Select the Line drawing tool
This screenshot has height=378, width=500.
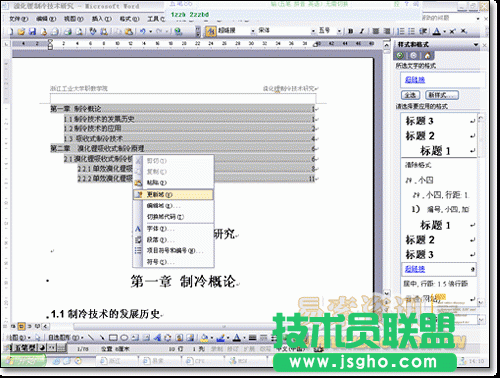pyautogui.click(x=91, y=337)
